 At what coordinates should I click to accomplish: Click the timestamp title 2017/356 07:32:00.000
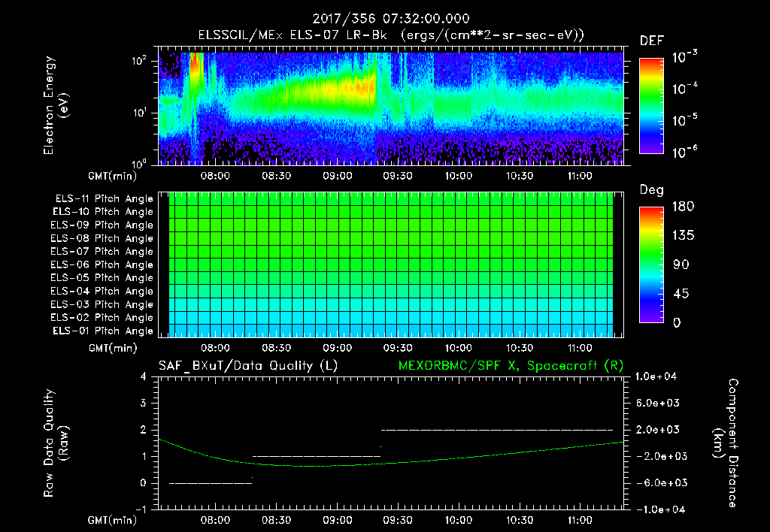(x=391, y=19)
